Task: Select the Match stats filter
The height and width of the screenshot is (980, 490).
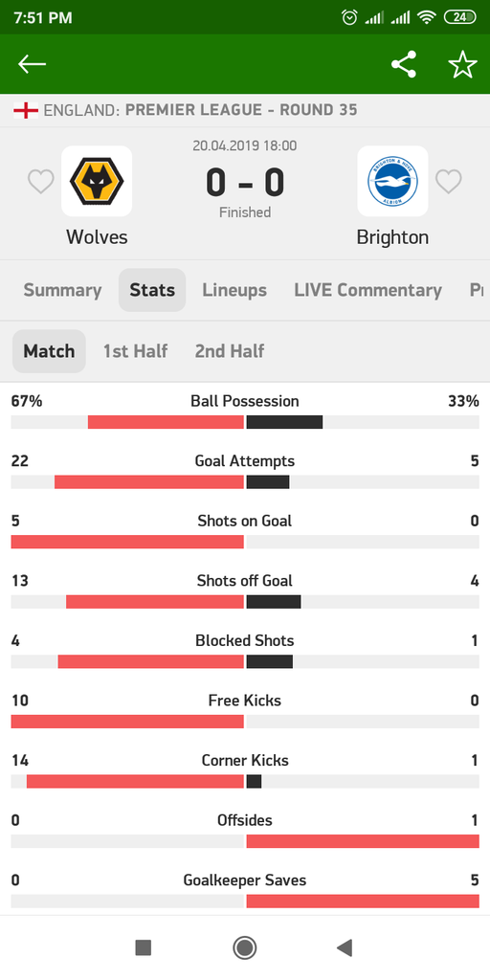Action: tap(49, 351)
